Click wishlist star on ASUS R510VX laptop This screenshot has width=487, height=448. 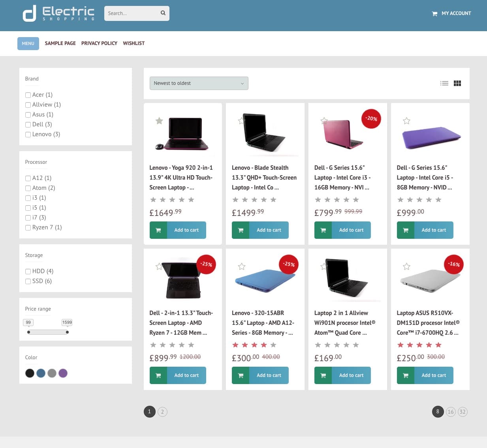coord(406,266)
